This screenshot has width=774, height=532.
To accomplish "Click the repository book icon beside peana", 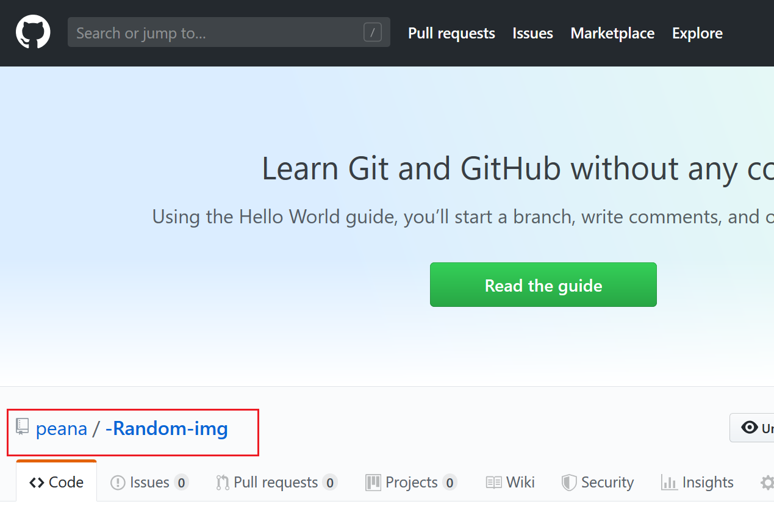I will pos(23,427).
